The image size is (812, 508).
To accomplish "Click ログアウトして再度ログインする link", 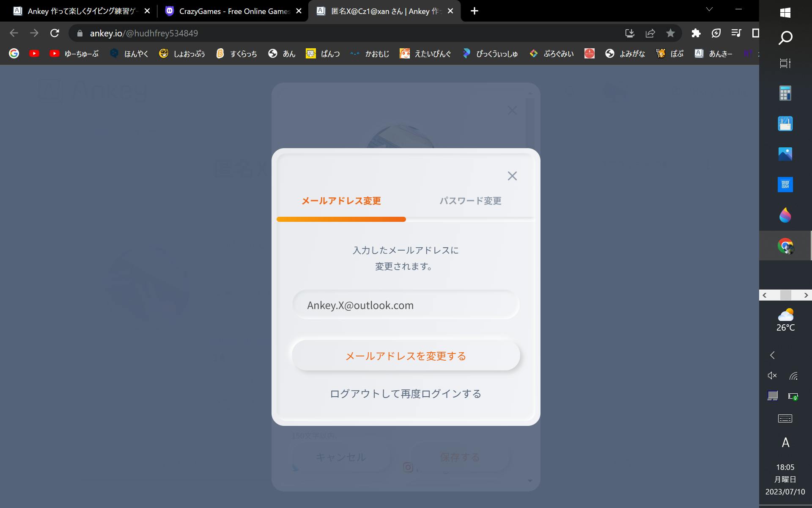I will pyautogui.click(x=406, y=394).
